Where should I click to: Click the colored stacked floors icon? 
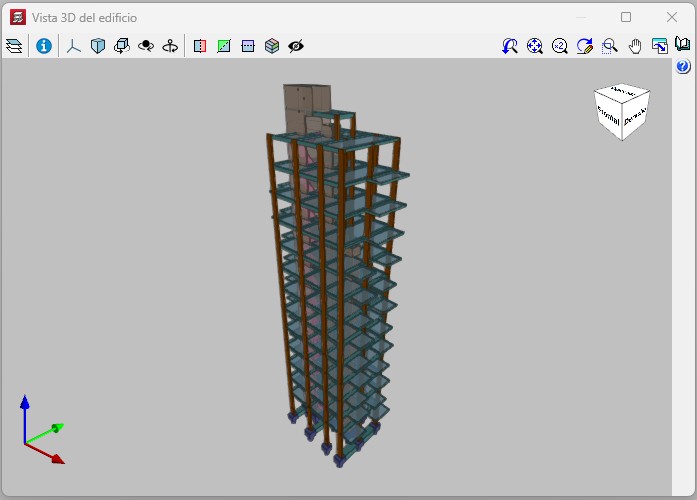click(x=272, y=46)
